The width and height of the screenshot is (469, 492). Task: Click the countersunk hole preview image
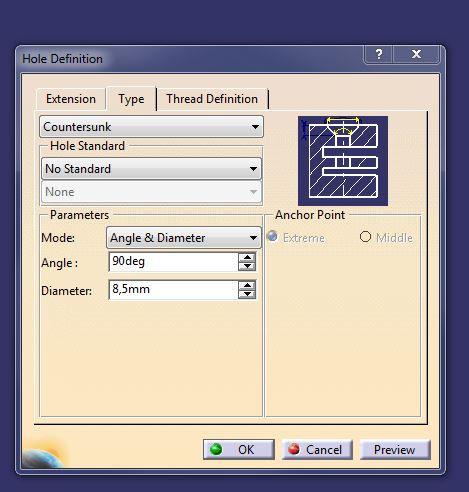pyautogui.click(x=343, y=161)
